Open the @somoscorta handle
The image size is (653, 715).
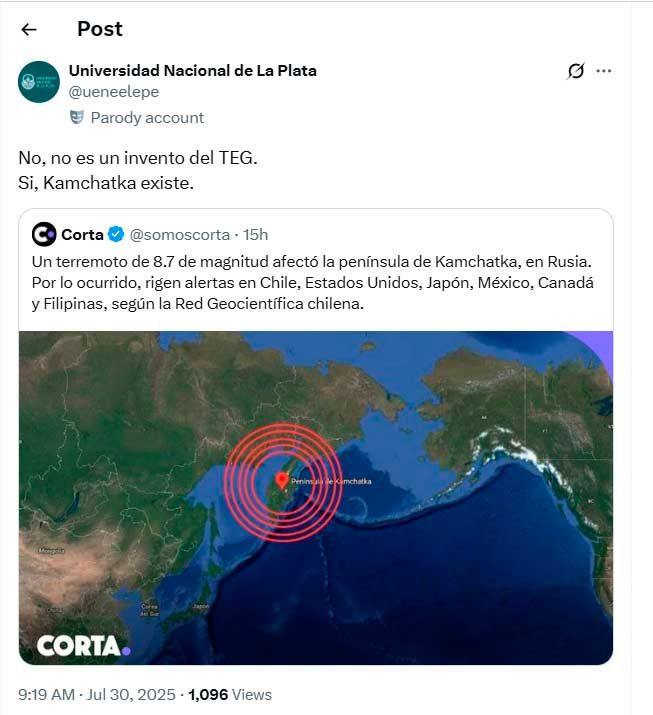coord(180,234)
